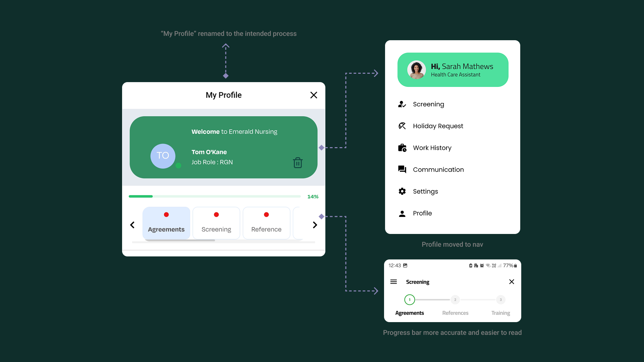Viewport: 644px width, 362px height.
Task: Select step 1 Agreements circle
Action: [x=409, y=300]
